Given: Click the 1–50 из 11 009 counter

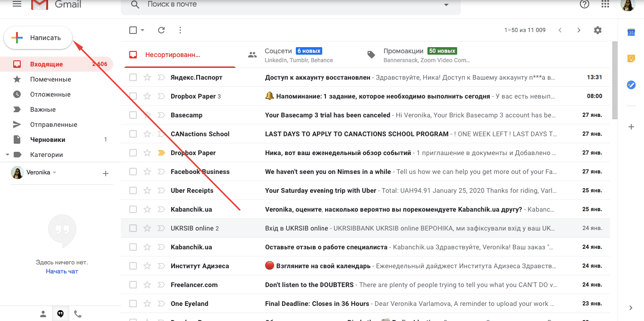Looking at the screenshot, I should pos(525,30).
